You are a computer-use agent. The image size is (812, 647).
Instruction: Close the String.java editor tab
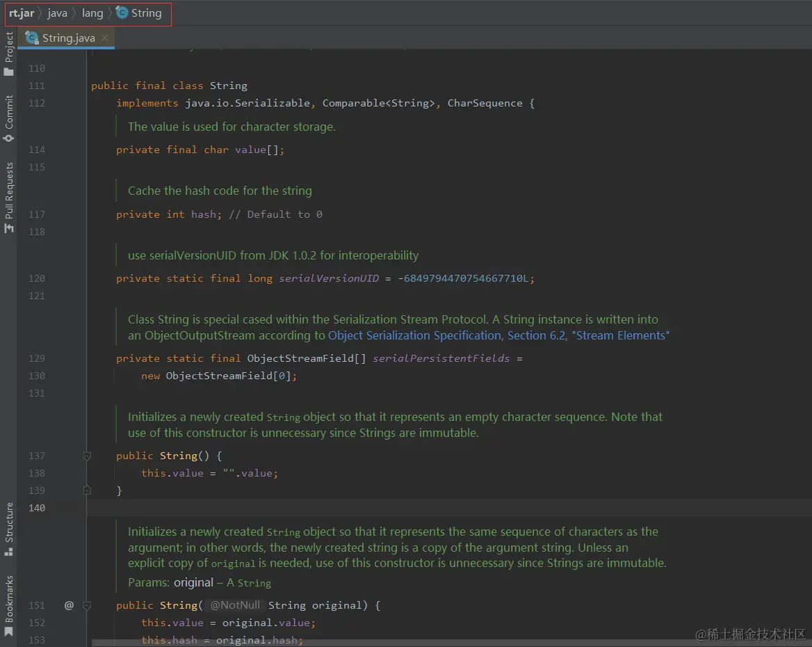(x=104, y=38)
